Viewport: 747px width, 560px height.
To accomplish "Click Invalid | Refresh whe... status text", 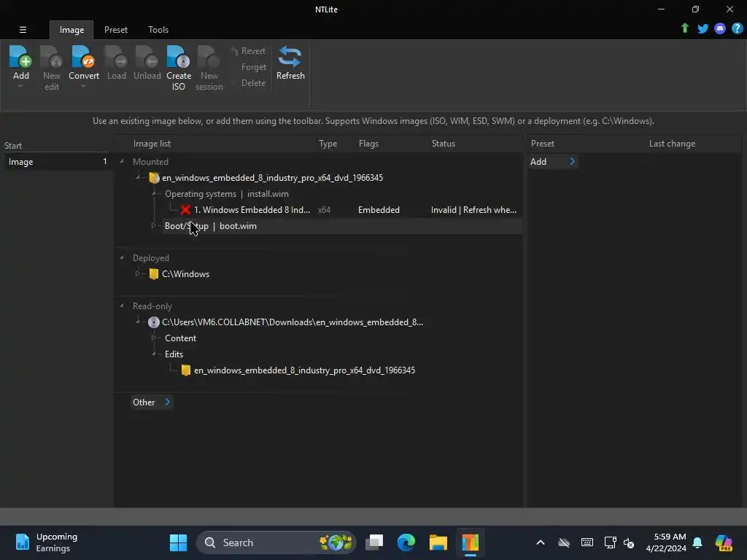I will click(x=473, y=210).
